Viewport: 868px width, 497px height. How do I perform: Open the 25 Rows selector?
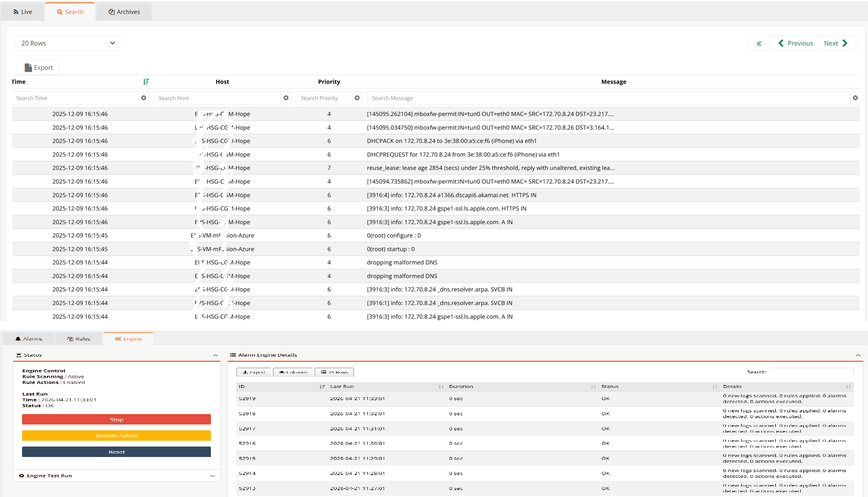pos(334,372)
